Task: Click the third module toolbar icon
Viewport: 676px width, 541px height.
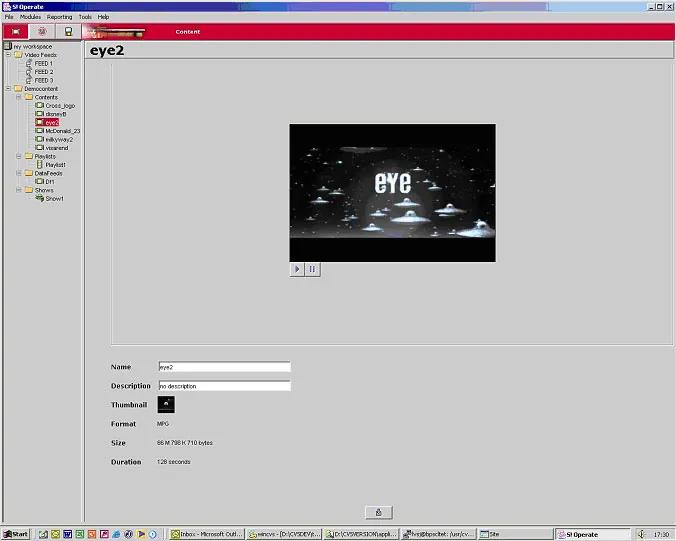Action: click(68, 31)
